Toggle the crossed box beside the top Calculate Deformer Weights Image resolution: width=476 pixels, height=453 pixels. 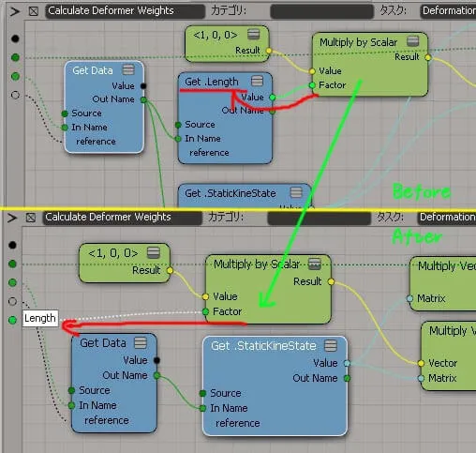[x=34, y=11]
